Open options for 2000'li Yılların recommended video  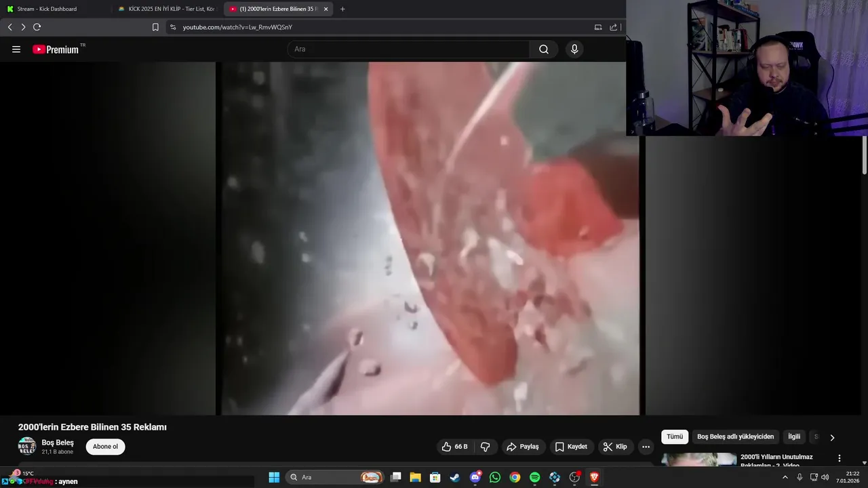click(x=840, y=459)
